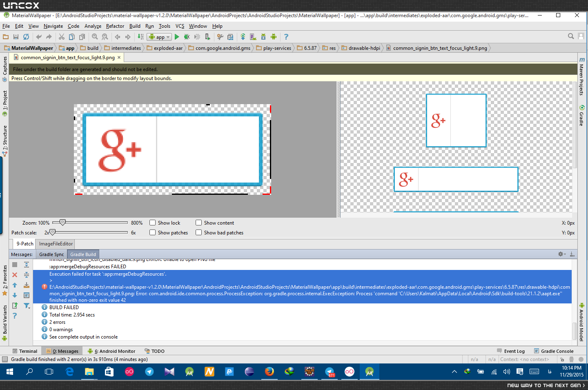This screenshot has width=588, height=390.
Task: Collapse all messages in the panel
Action: point(27,275)
